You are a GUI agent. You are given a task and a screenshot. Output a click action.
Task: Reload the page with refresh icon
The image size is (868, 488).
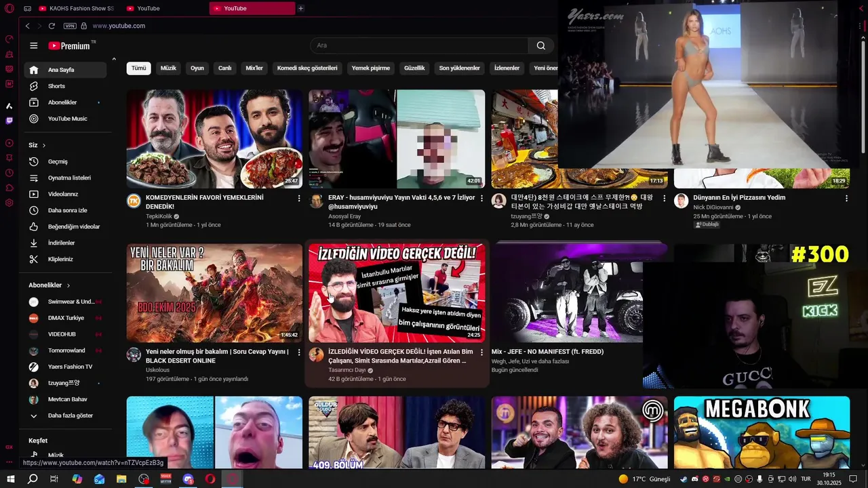pos(52,26)
